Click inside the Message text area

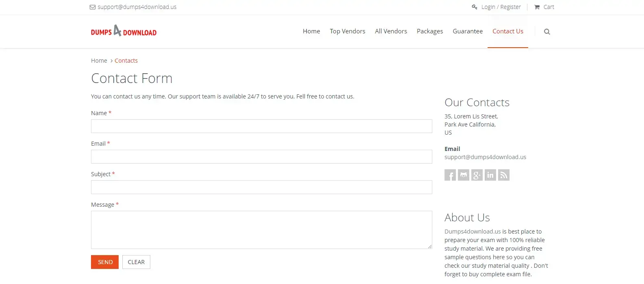[x=261, y=229]
